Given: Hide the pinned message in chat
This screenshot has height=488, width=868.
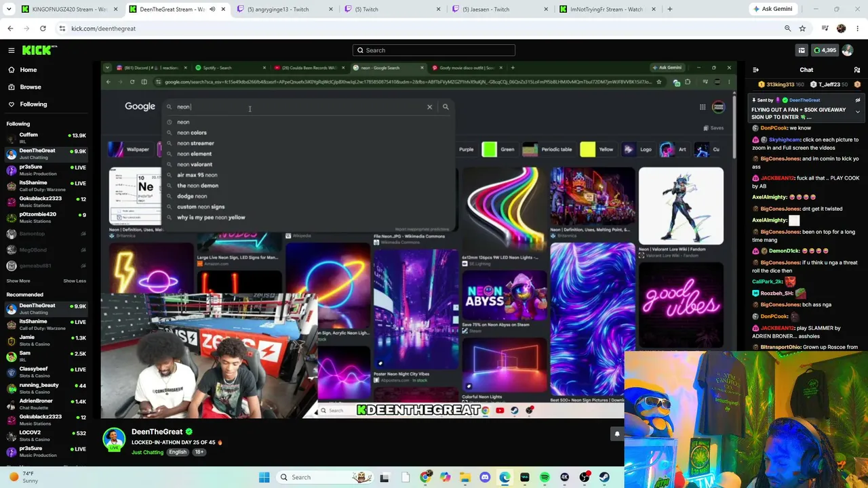Looking at the screenshot, I should [858, 100].
